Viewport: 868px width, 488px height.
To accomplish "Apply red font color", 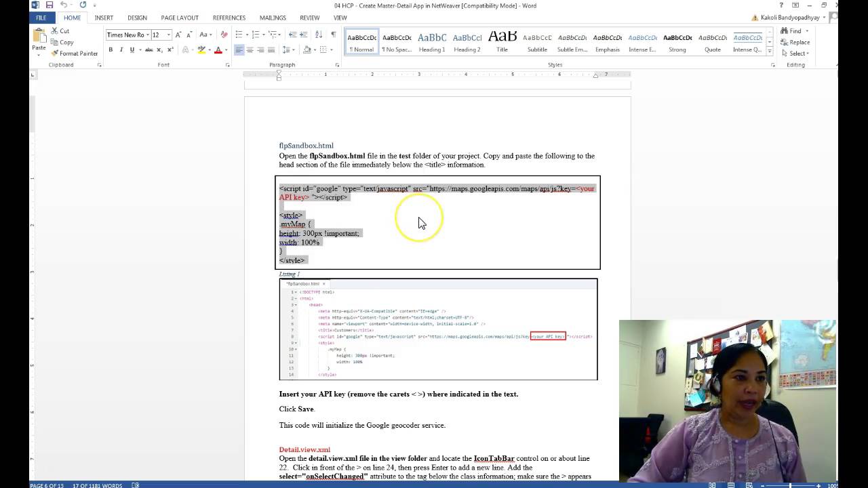I will pos(218,49).
